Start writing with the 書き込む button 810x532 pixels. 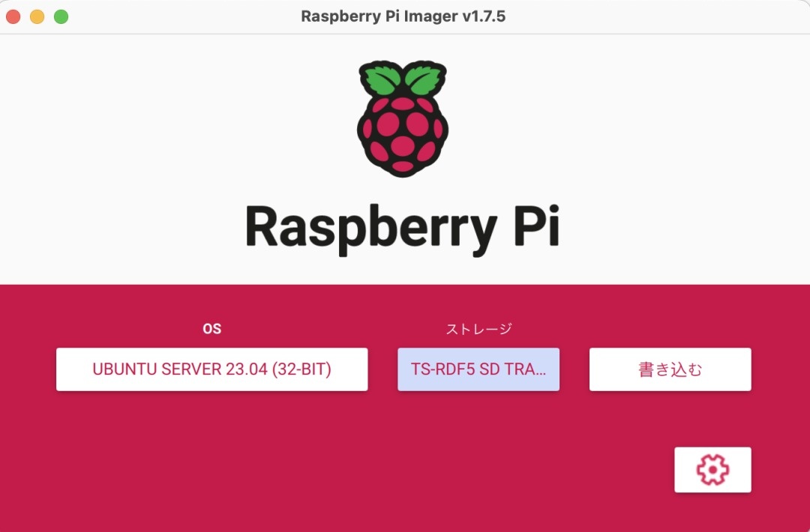pos(670,369)
